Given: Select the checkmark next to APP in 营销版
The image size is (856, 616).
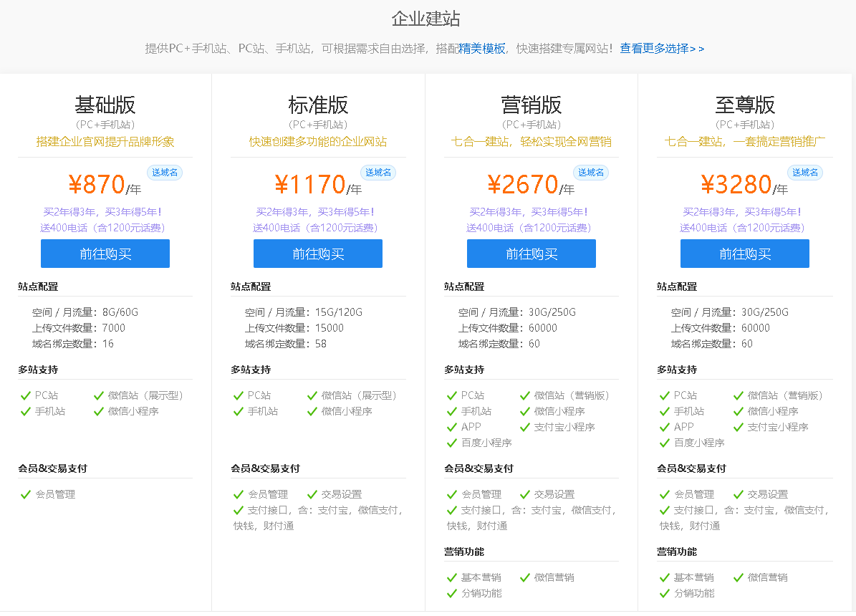Looking at the screenshot, I should 451,428.
